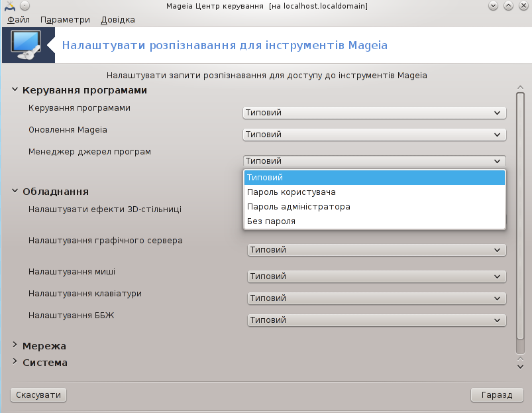Image resolution: width=532 pixels, height=413 pixels.
Task: Open the Параметри menu
Action: (x=65, y=20)
